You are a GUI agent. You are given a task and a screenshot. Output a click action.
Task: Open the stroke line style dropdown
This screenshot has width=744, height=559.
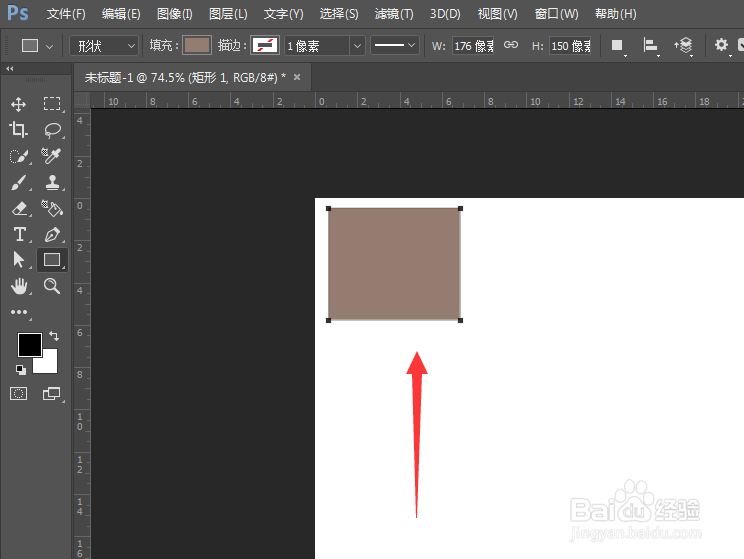[395, 46]
